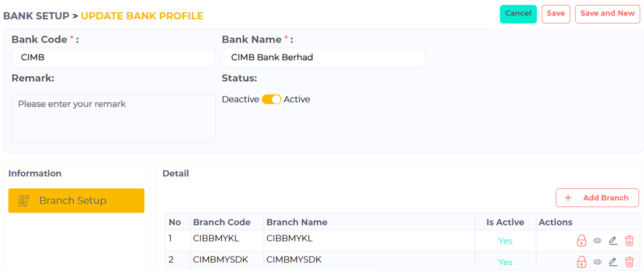Click the Save button
Image resolution: width=644 pixels, height=280 pixels.
[x=556, y=14]
